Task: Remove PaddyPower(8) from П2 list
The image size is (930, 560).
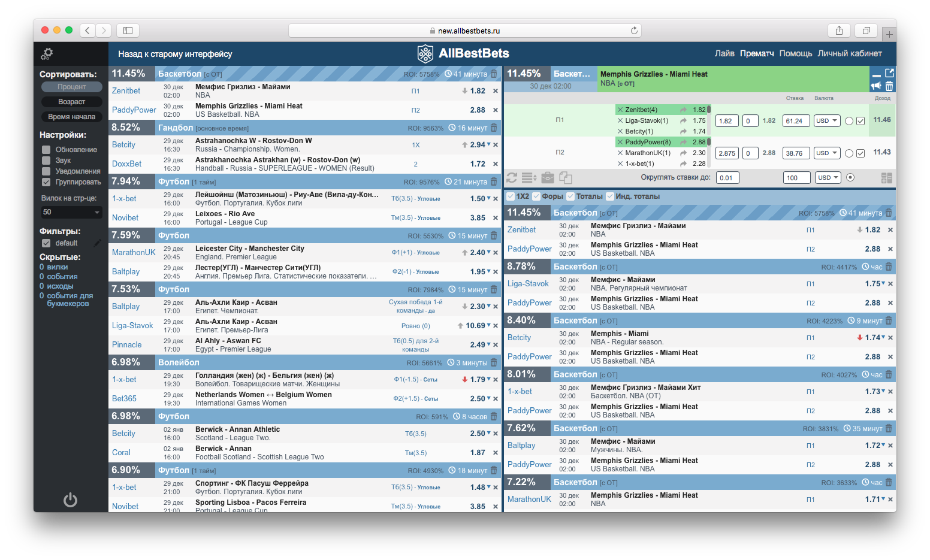Action: (620, 142)
